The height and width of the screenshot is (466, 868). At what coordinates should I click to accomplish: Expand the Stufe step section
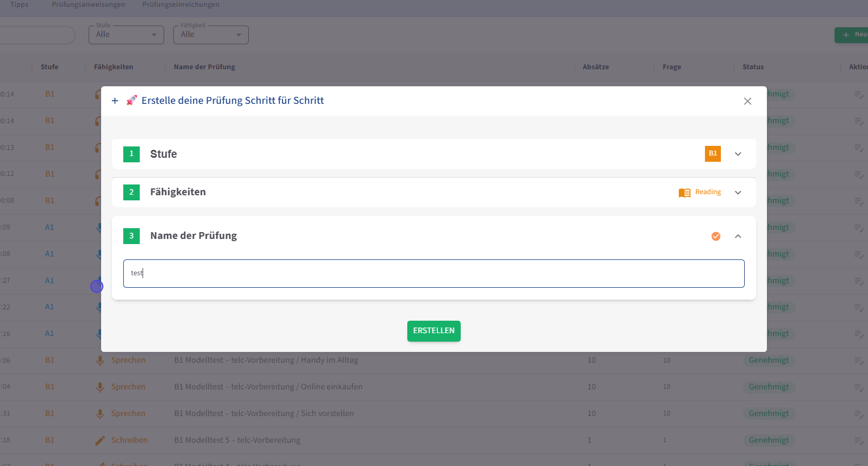point(738,154)
